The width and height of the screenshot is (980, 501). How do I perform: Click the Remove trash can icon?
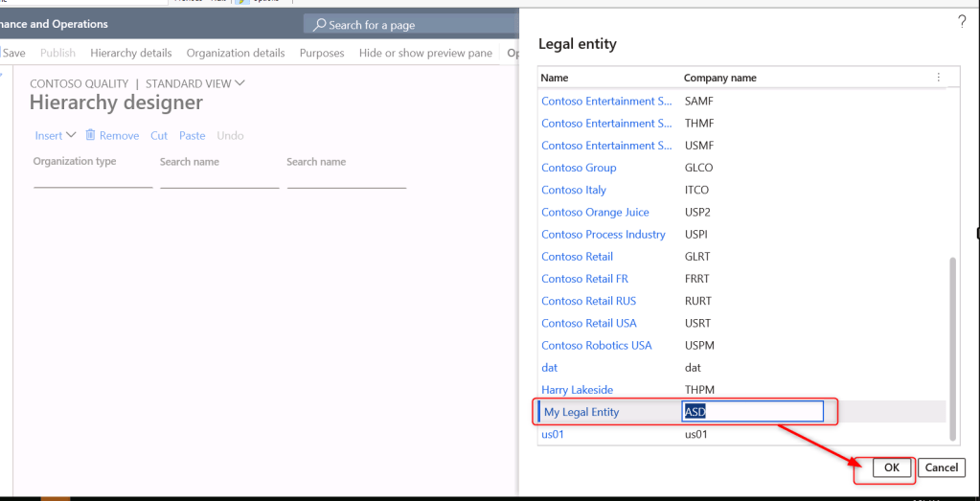(x=90, y=135)
